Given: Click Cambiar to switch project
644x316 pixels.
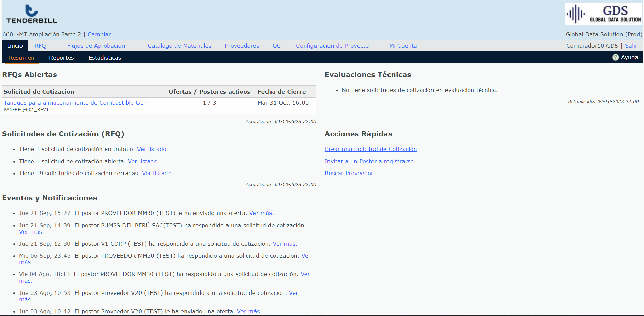Looking at the screenshot, I should (x=99, y=34).
